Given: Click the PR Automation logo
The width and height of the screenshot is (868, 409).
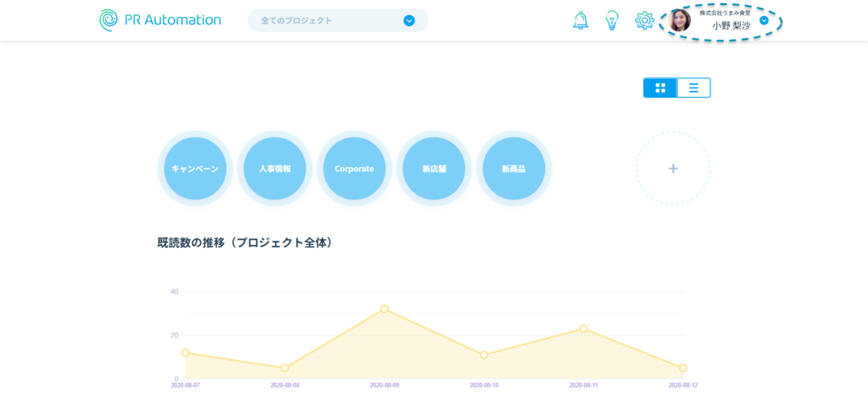Looking at the screenshot, I should point(160,20).
